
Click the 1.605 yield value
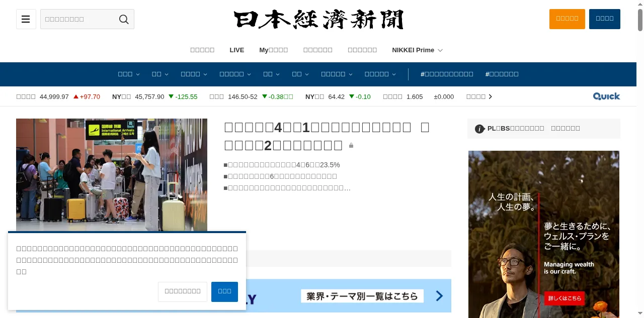click(x=415, y=97)
